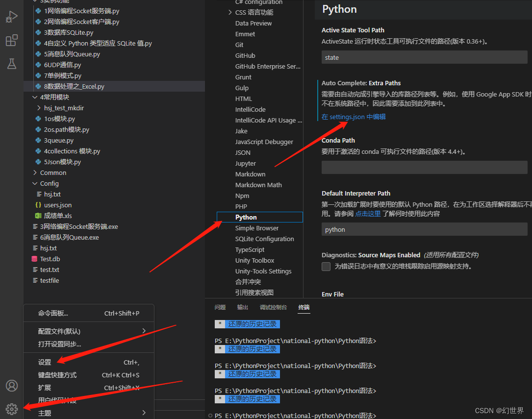
Task: Switch to the 输出 panel tab
Action: pyautogui.click(x=242, y=307)
